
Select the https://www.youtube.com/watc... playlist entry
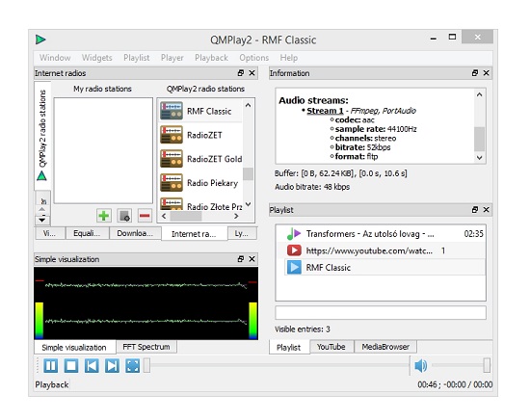click(381, 250)
